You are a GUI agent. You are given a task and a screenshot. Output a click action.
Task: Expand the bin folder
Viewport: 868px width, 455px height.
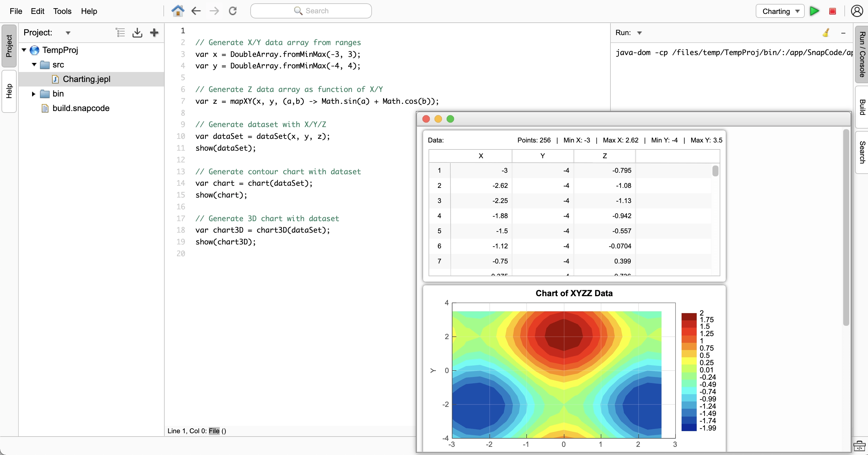pos(33,94)
